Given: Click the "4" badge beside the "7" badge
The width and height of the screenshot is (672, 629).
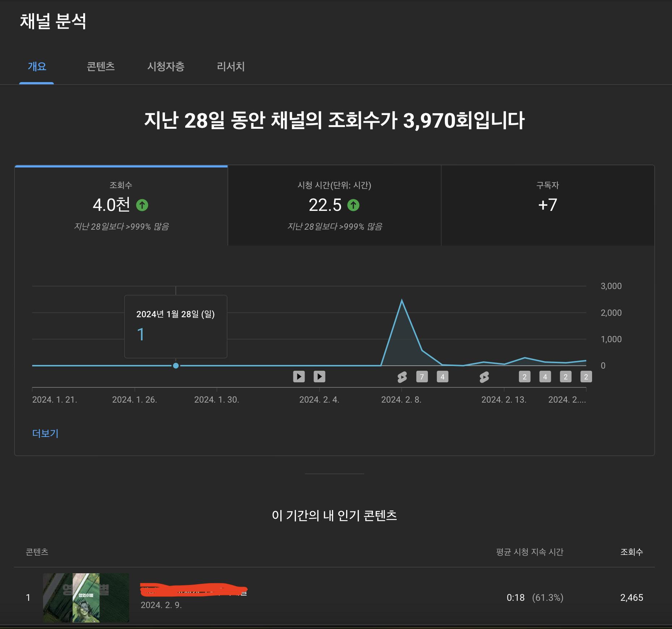Looking at the screenshot, I should click(442, 377).
